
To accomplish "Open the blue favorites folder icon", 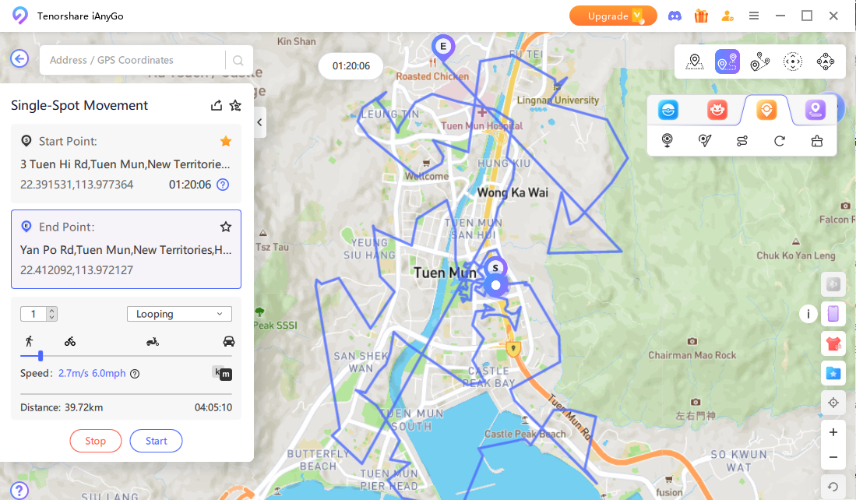I will click(x=833, y=373).
